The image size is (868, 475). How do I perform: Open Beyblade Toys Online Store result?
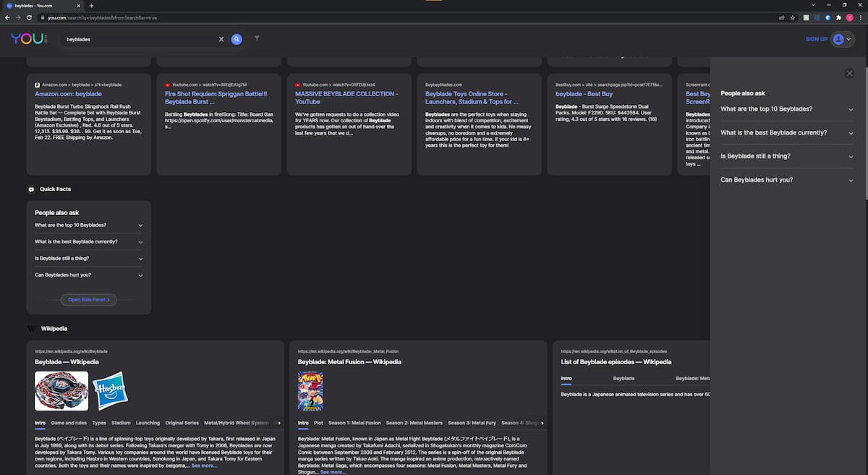(x=472, y=98)
